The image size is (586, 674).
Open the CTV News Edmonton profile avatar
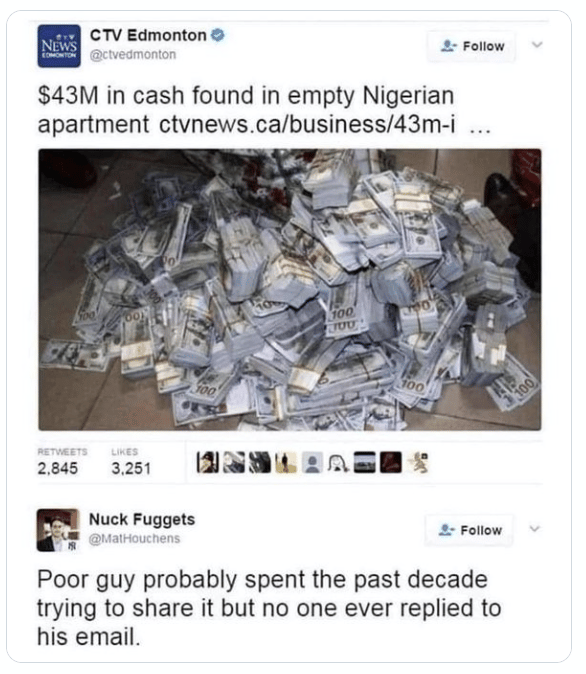[59, 46]
